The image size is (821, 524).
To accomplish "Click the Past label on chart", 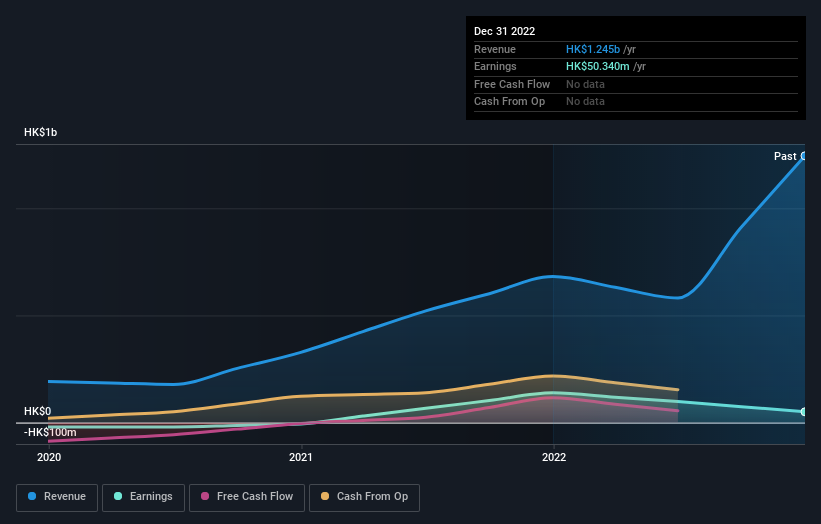I will [785, 157].
